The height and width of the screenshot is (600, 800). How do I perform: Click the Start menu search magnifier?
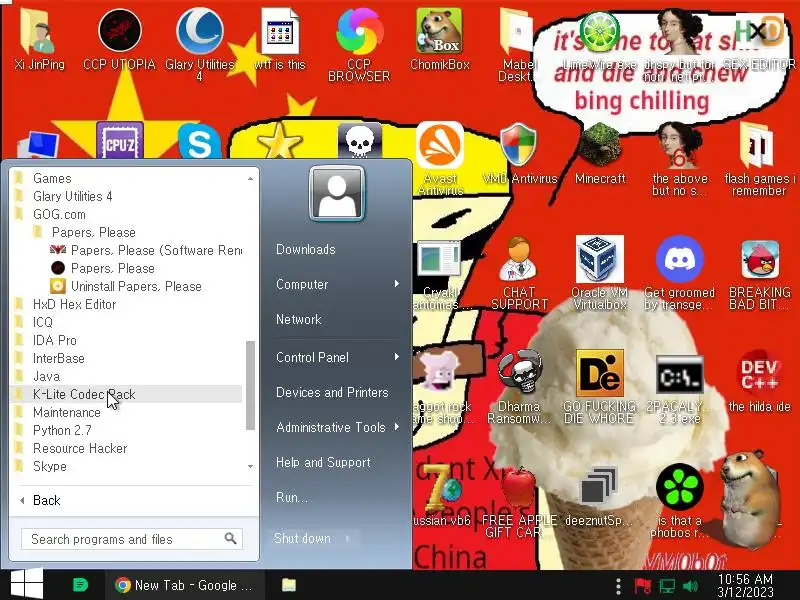pos(231,538)
